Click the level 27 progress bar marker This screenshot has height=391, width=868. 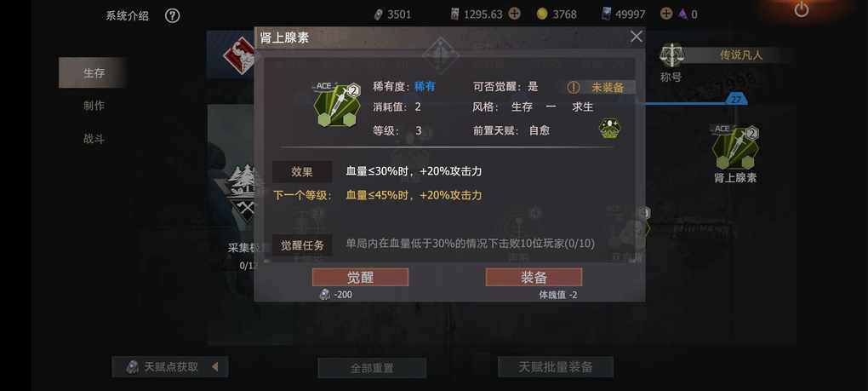(x=736, y=100)
